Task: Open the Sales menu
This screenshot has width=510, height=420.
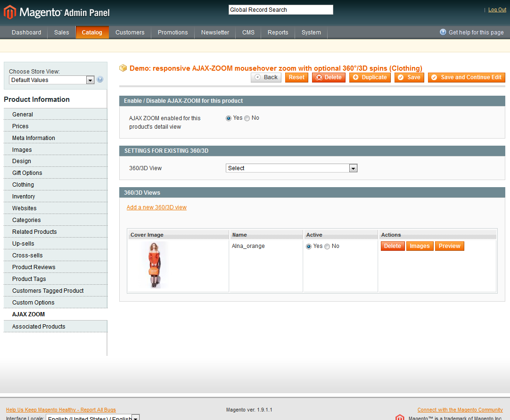Action: (x=61, y=32)
